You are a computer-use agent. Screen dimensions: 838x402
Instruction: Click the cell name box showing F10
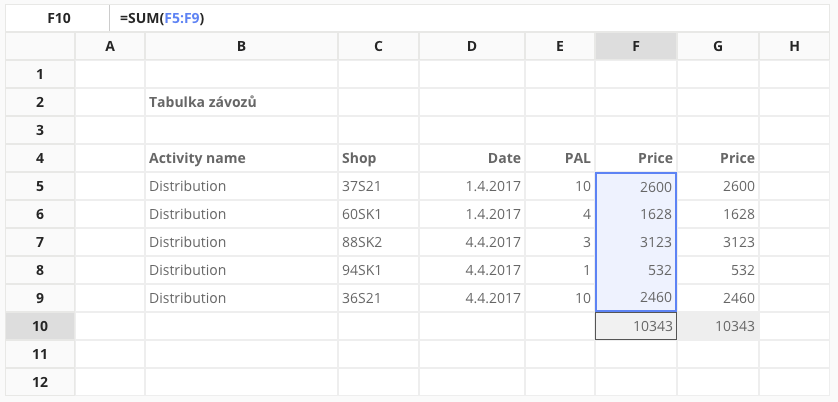(x=58, y=18)
